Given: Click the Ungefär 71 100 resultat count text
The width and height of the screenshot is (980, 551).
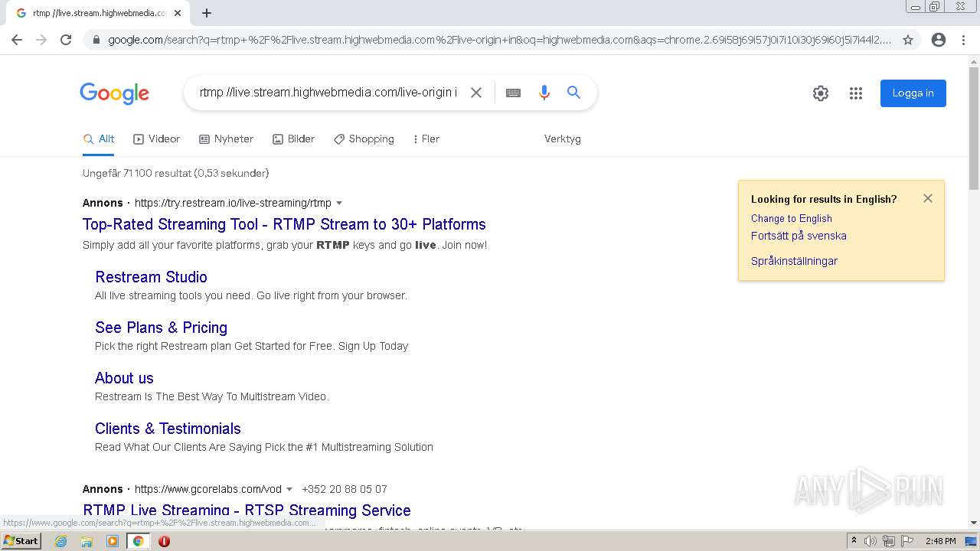Looking at the screenshot, I should (176, 174).
